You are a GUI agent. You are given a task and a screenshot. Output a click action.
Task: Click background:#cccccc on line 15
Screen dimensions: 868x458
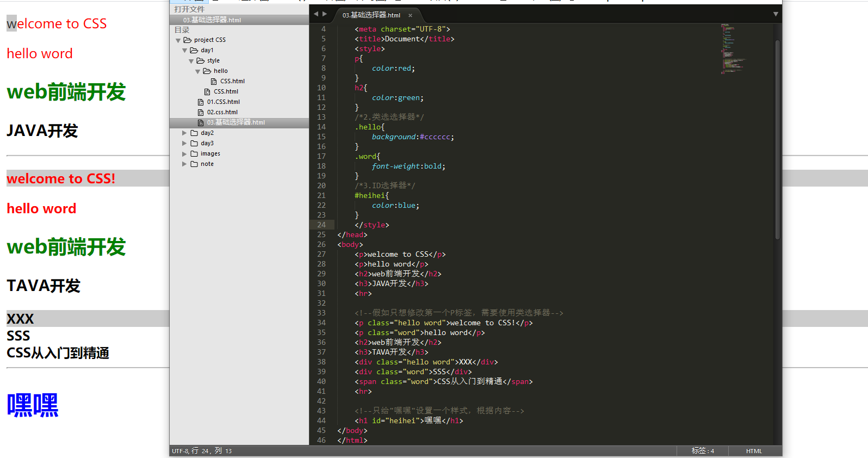[412, 137]
